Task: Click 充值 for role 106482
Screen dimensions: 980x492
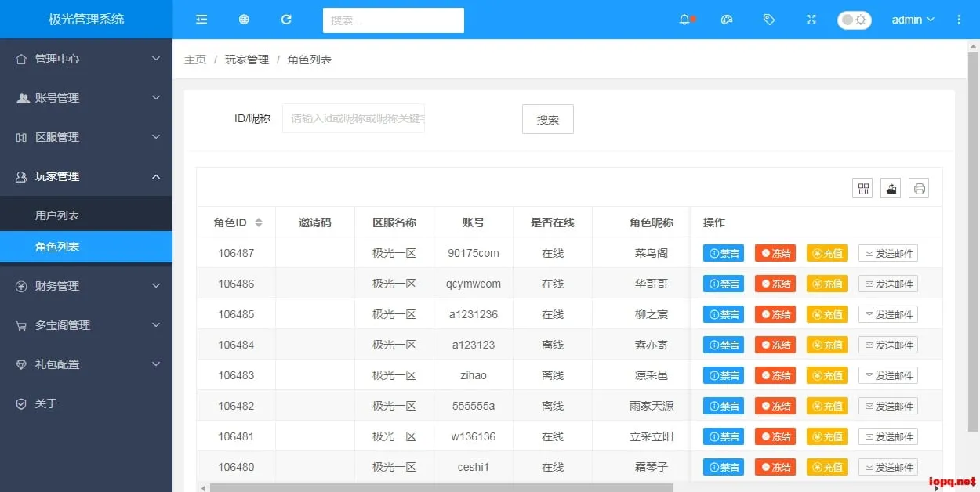Action: [827, 406]
